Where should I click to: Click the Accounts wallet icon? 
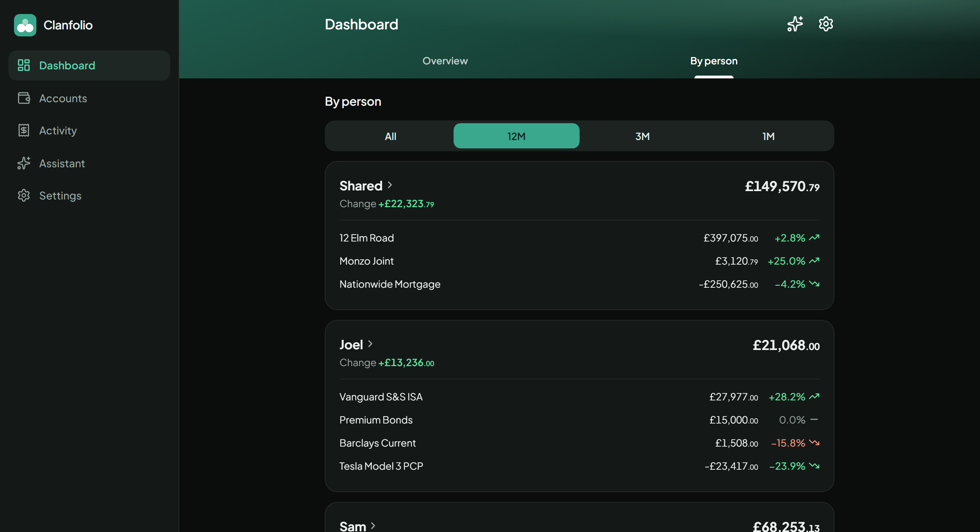pyautogui.click(x=23, y=98)
